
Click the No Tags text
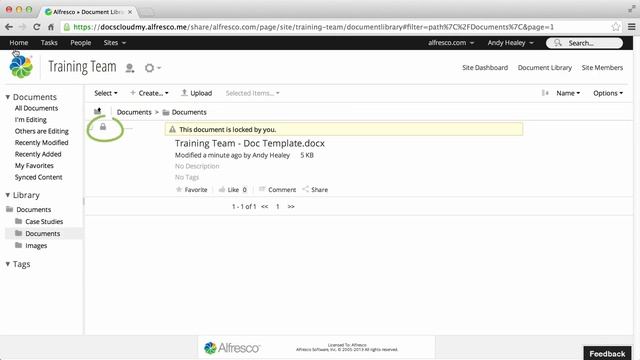pyautogui.click(x=187, y=177)
